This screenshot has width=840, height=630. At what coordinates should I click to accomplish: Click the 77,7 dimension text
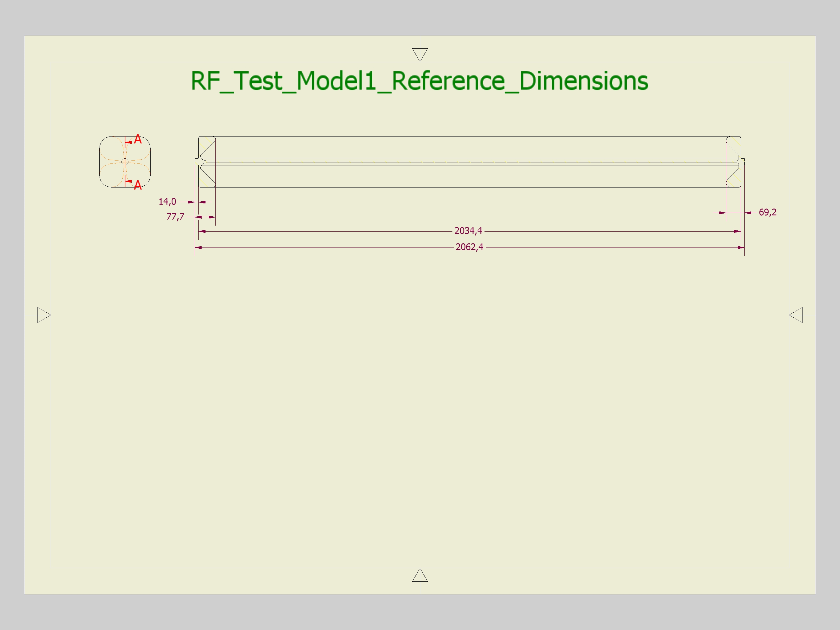(175, 217)
